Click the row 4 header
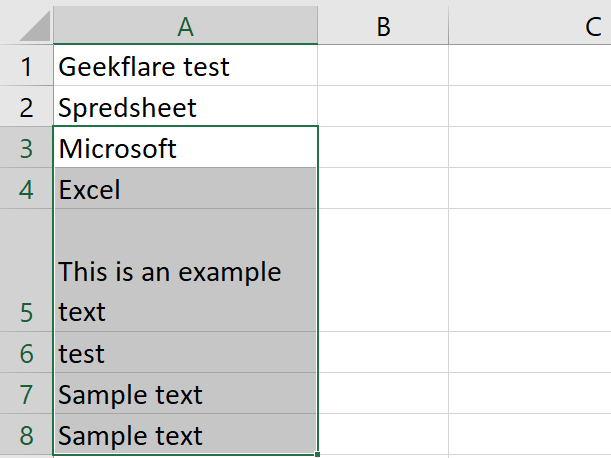Image resolution: width=611 pixels, height=458 pixels. click(x=26, y=189)
